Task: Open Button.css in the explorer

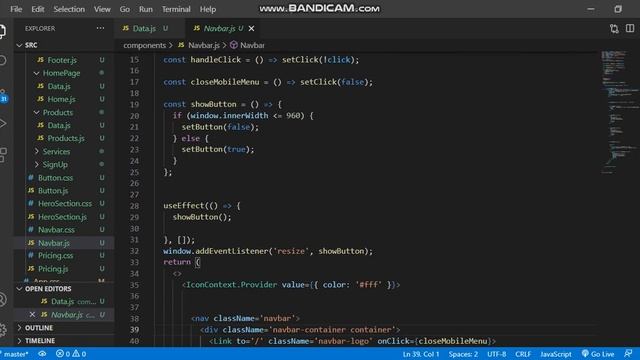Action: pyautogui.click(x=55, y=178)
